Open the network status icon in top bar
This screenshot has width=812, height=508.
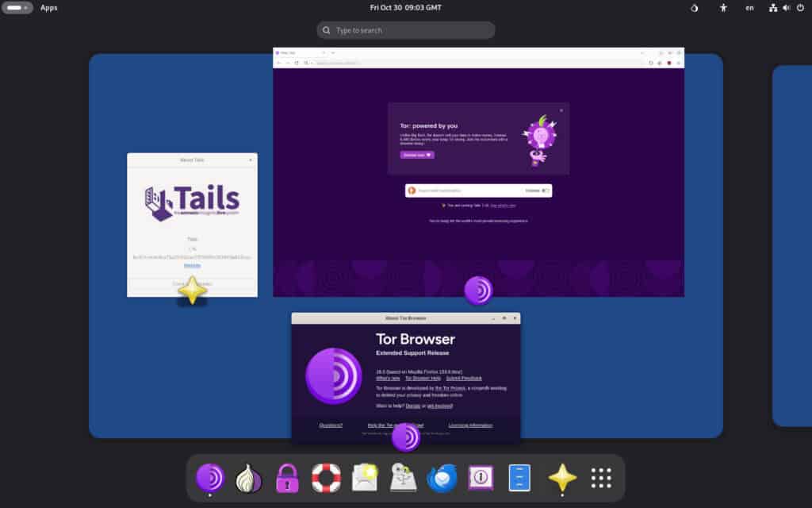point(772,8)
